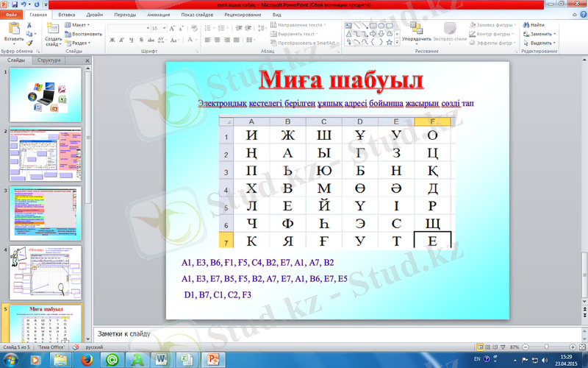Zoom in with the plus button
The height and width of the screenshot is (368, 588).
coord(573,347)
